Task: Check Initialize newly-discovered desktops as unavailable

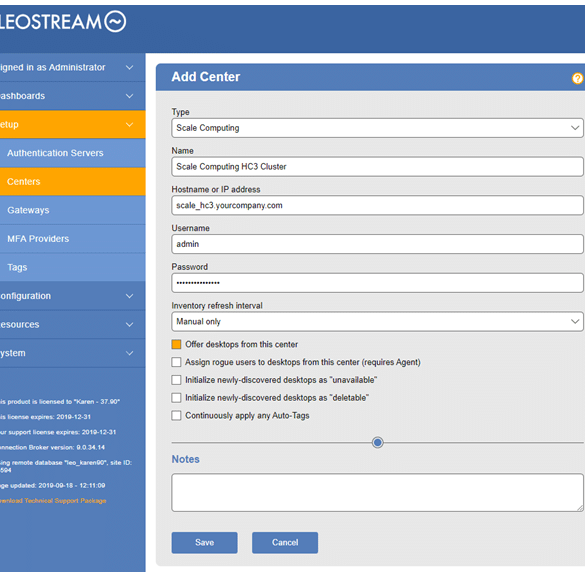Action: (176, 380)
